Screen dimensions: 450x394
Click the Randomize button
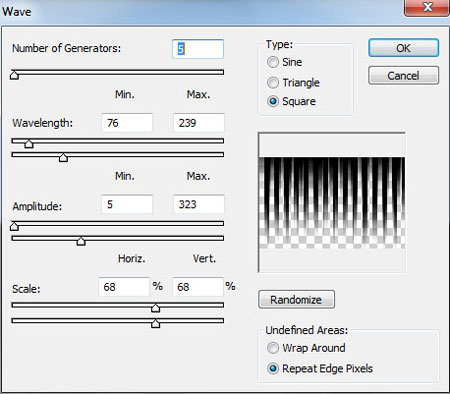pyautogui.click(x=296, y=300)
